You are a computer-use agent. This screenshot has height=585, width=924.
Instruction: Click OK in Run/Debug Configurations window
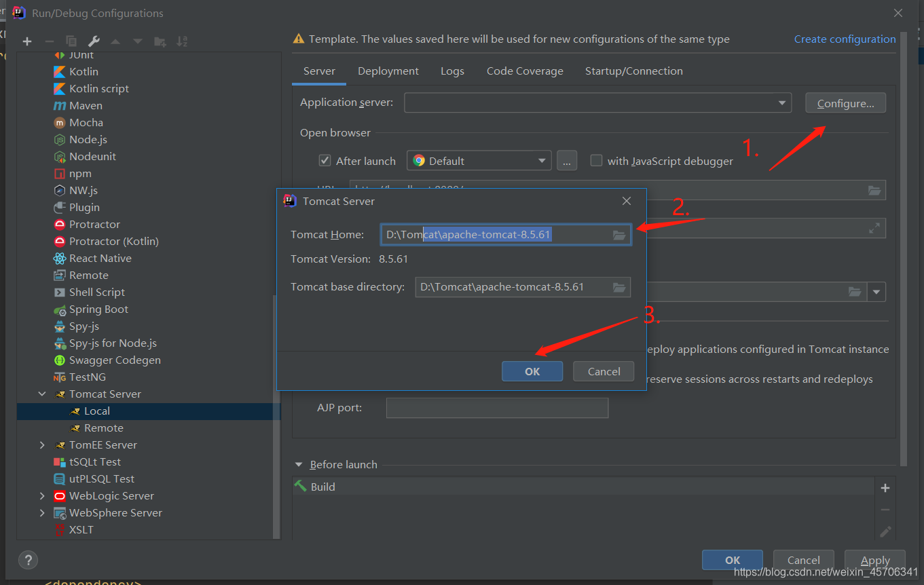point(733,560)
